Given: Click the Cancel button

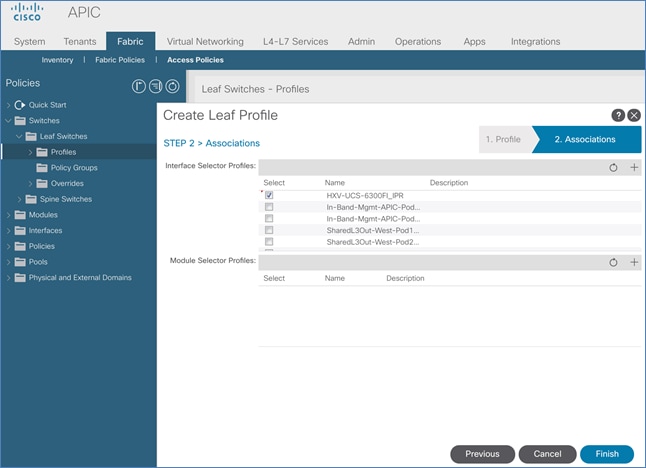Looking at the screenshot, I should [x=547, y=454].
